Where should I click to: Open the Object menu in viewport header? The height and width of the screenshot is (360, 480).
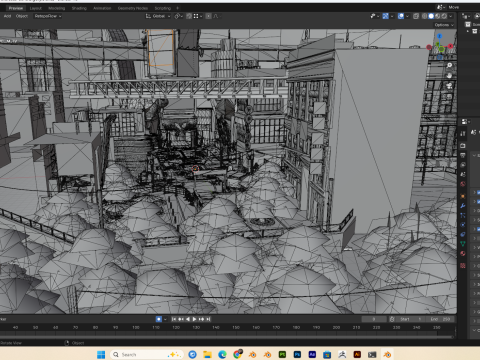pyautogui.click(x=22, y=16)
